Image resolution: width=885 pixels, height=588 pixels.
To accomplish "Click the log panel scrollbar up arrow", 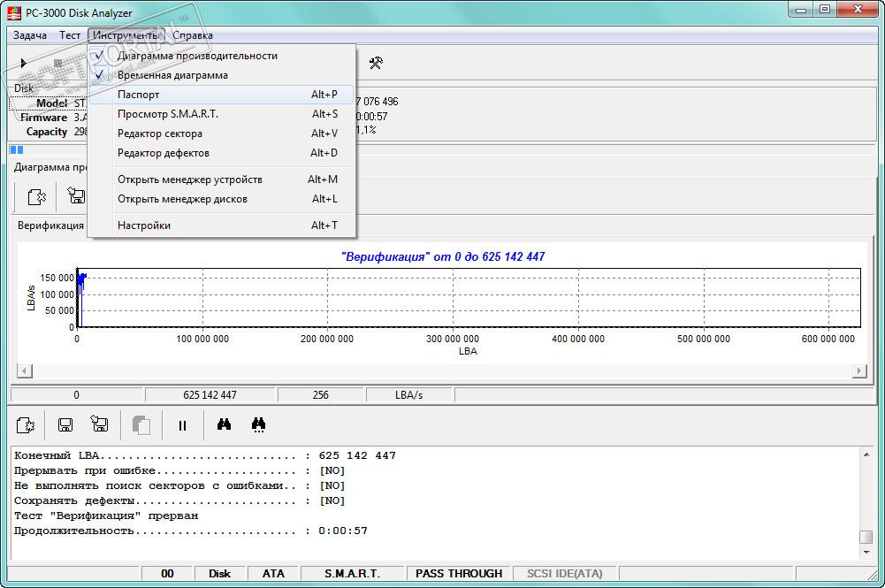I will [x=866, y=454].
